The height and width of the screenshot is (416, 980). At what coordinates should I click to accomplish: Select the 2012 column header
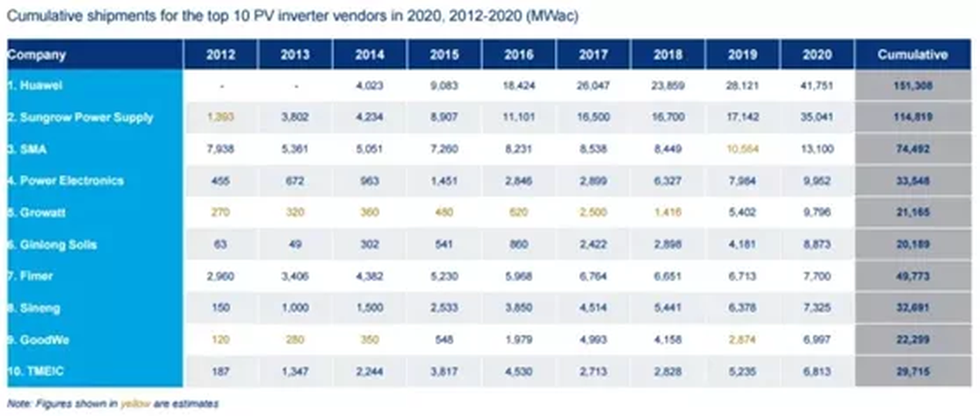point(221,55)
